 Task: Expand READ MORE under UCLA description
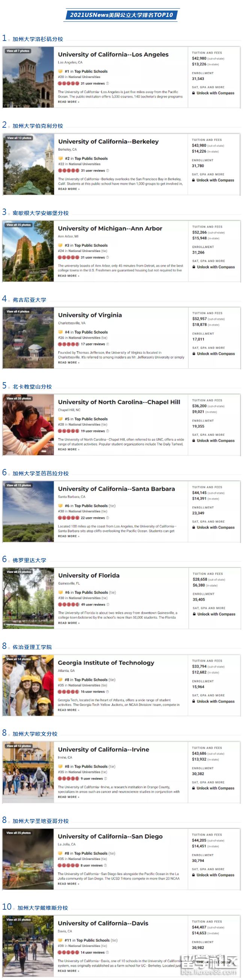pos(68,101)
